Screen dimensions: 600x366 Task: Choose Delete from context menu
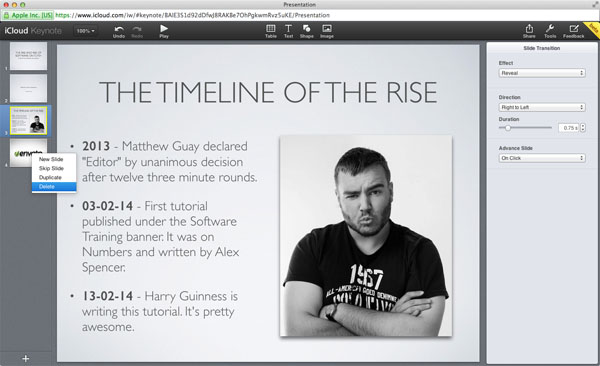(54, 187)
